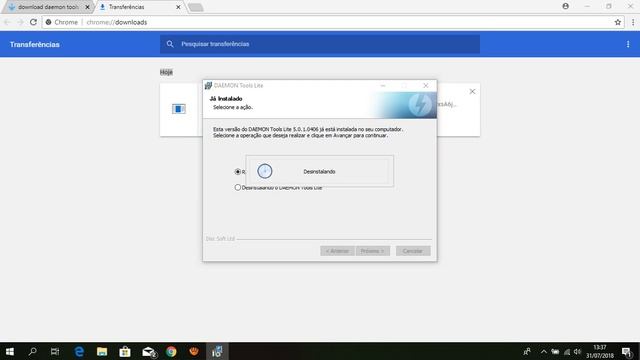Open Windows search from taskbar
This screenshot has height=360, width=640.
click(32, 351)
